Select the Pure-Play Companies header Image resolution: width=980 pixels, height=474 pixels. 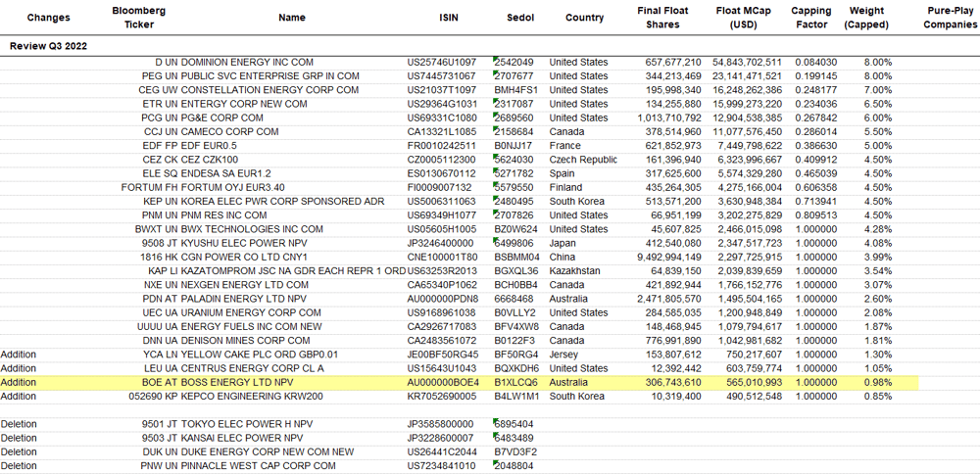click(950, 18)
